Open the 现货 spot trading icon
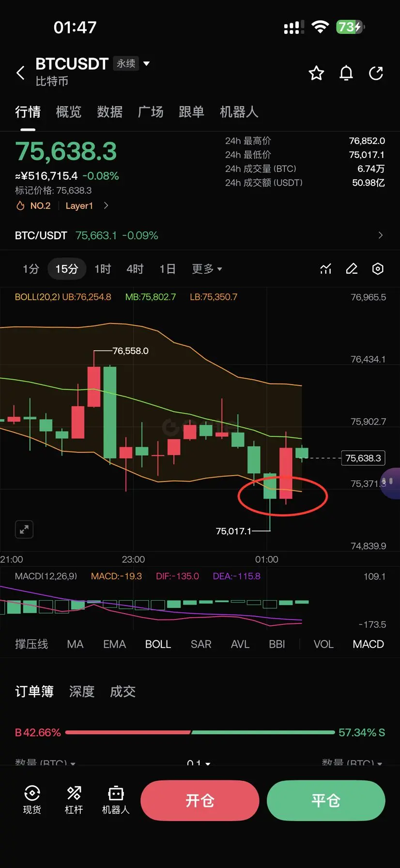400x868 pixels. click(x=32, y=799)
